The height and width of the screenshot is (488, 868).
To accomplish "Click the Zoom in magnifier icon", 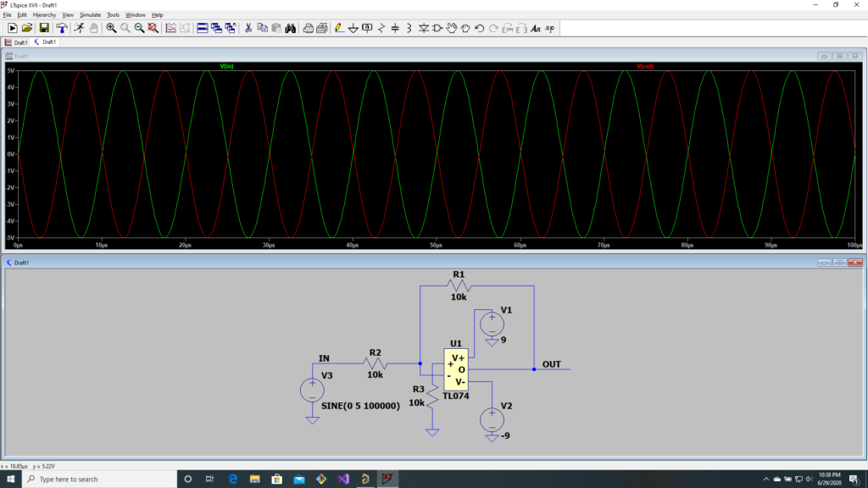I will [x=111, y=28].
